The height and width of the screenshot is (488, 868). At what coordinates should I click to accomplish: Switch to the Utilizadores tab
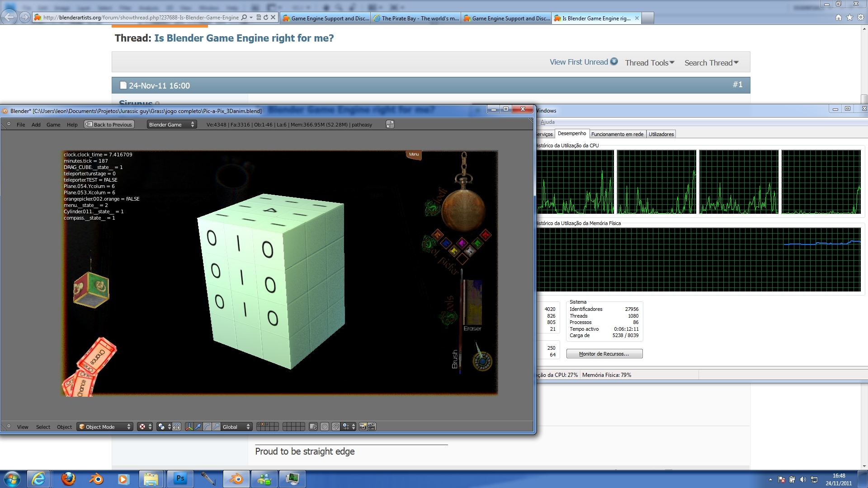[x=661, y=134]
